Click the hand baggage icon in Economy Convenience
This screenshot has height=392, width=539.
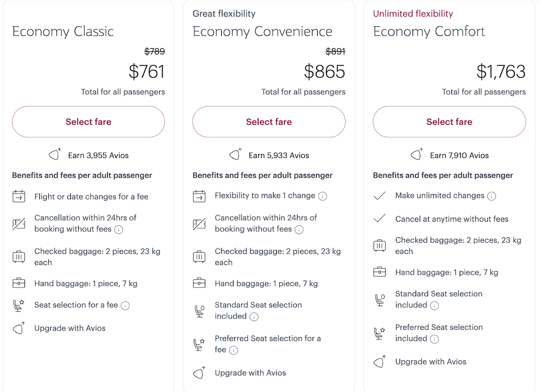(x=200, y=283)
